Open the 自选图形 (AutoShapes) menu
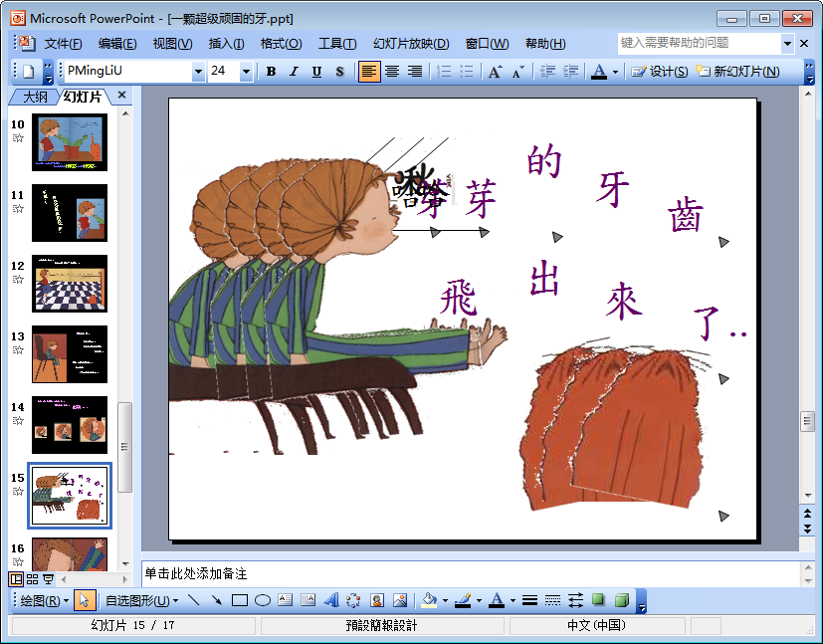The image size is (823, 644). coord(141,600)
